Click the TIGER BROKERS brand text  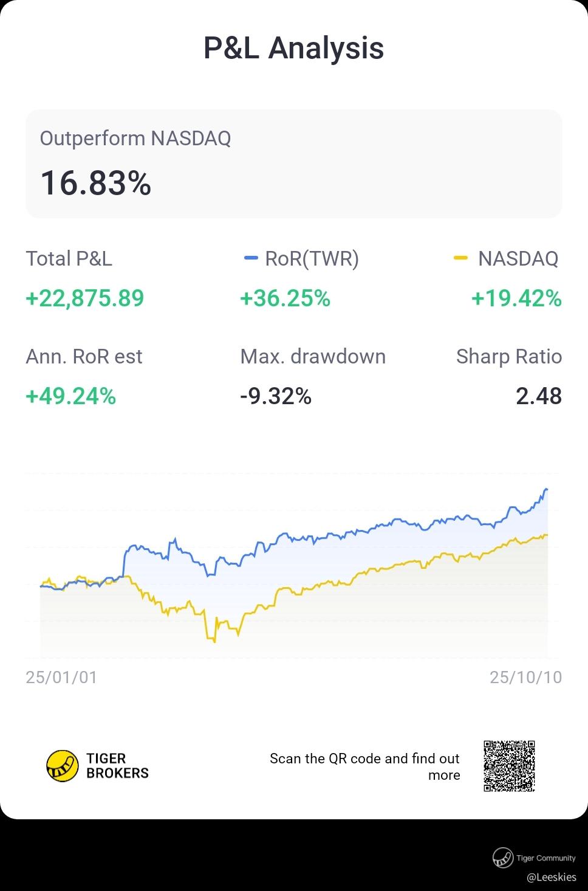pyautogui.click(x=117, y=766)
